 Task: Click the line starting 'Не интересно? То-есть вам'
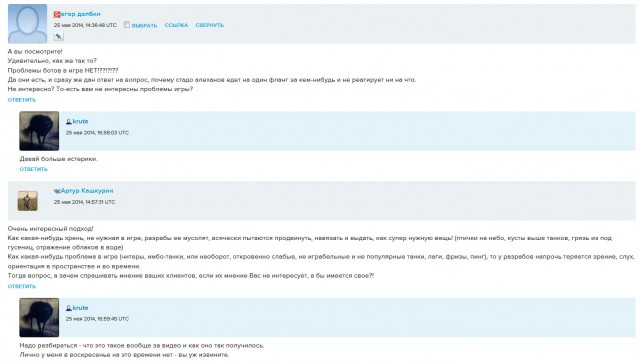[100, 89]
